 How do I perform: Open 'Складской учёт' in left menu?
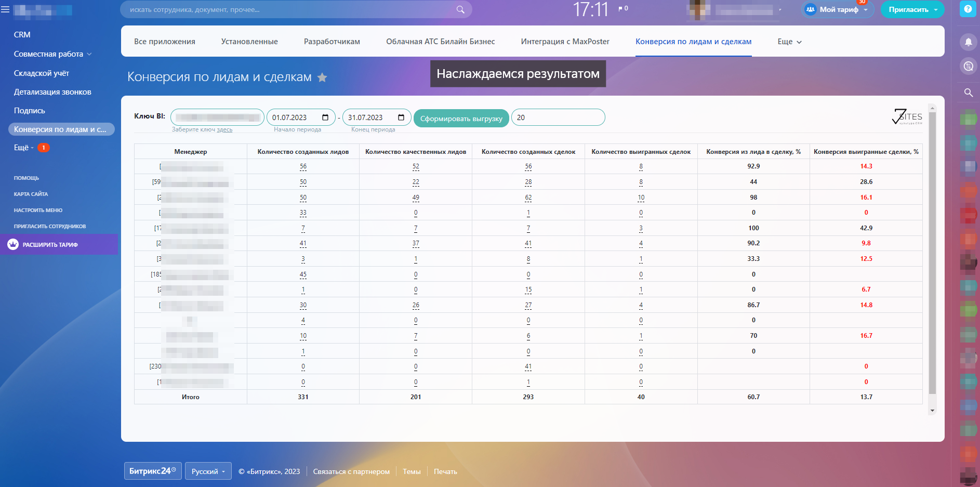[42, 73]
